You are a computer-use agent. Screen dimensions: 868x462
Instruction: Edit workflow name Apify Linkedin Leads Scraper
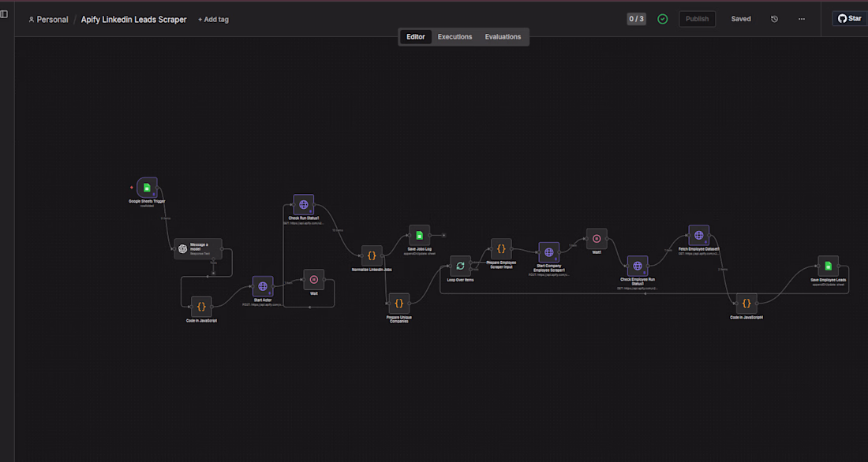134,20
